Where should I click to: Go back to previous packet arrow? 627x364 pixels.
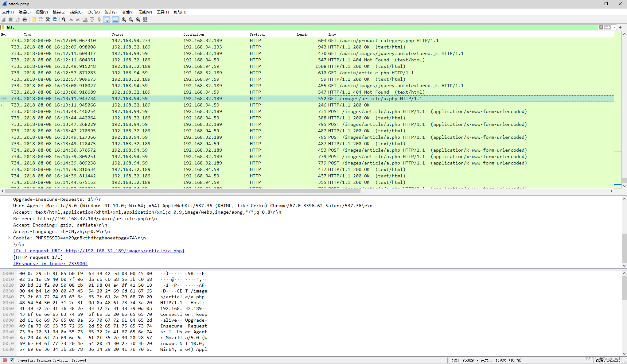[71, 20]
